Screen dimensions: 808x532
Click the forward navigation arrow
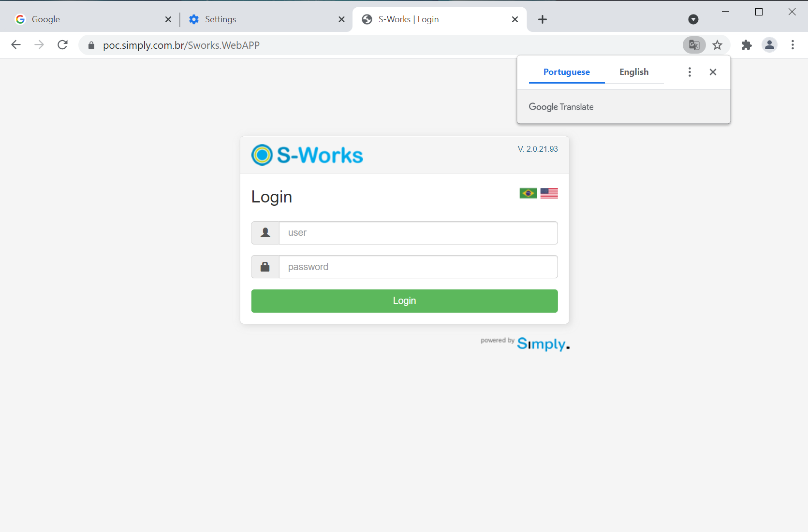pyautogui.click(x=39, y=45)
